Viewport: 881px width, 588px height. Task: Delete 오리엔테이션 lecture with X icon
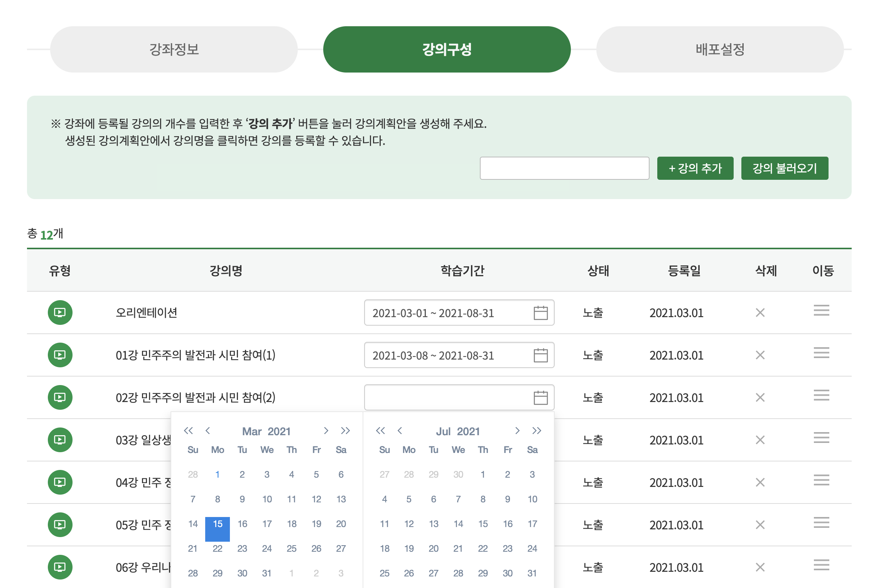click(760, 313)
